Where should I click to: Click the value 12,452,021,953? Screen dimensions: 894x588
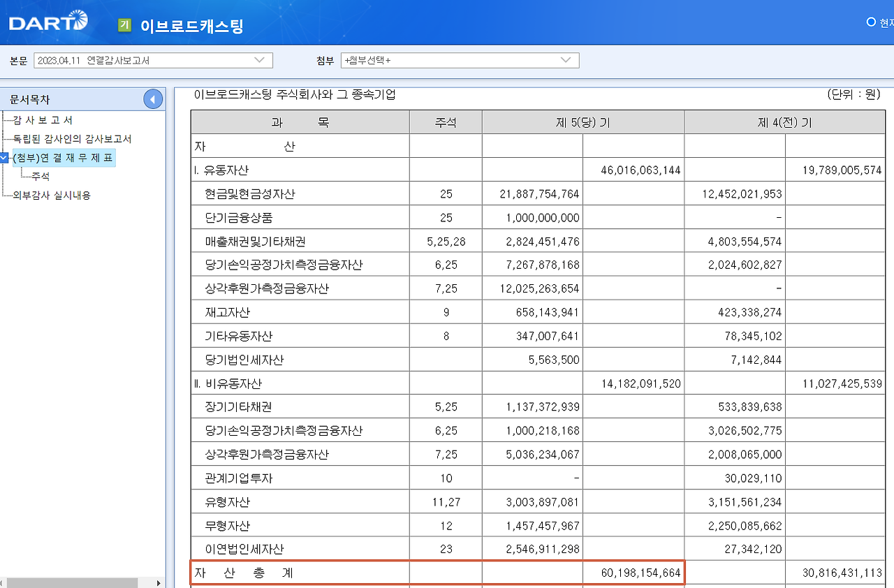pyautogui.click(x=742, y=193)
